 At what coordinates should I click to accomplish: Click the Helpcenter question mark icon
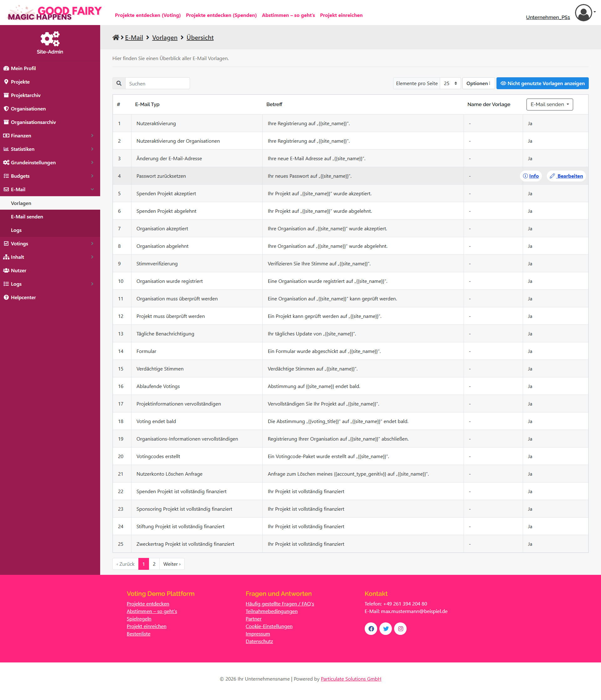coord(6,298)
